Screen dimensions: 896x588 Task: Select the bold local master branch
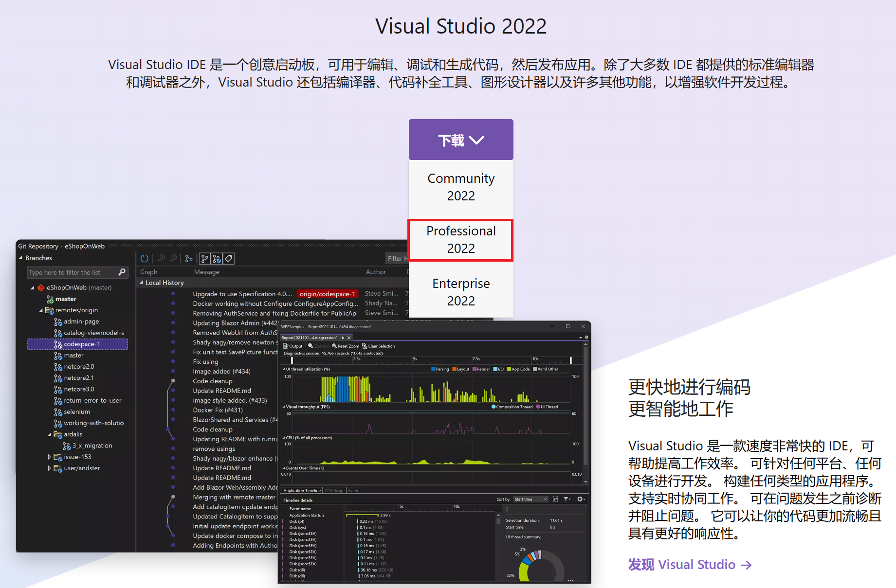[x=66, y=299]
